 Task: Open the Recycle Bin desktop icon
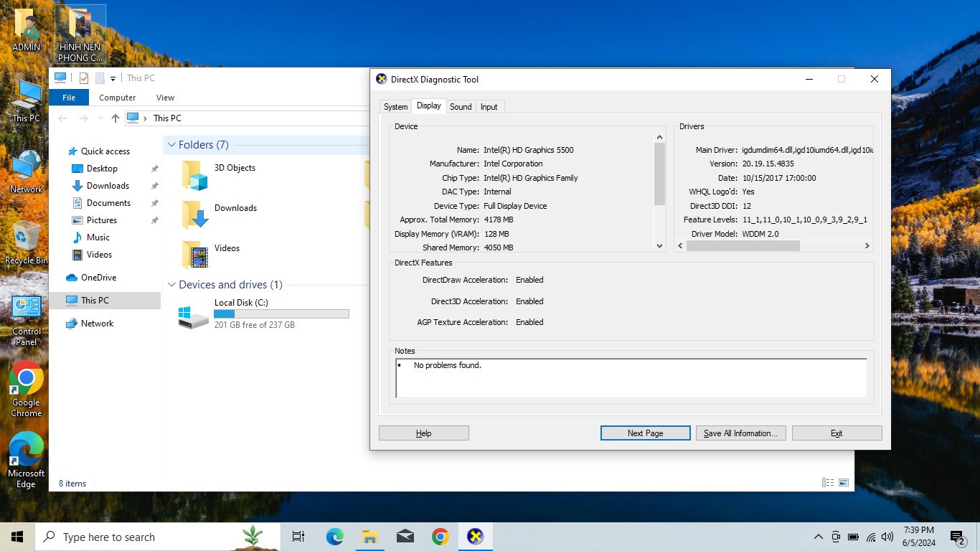coord(26,237)
